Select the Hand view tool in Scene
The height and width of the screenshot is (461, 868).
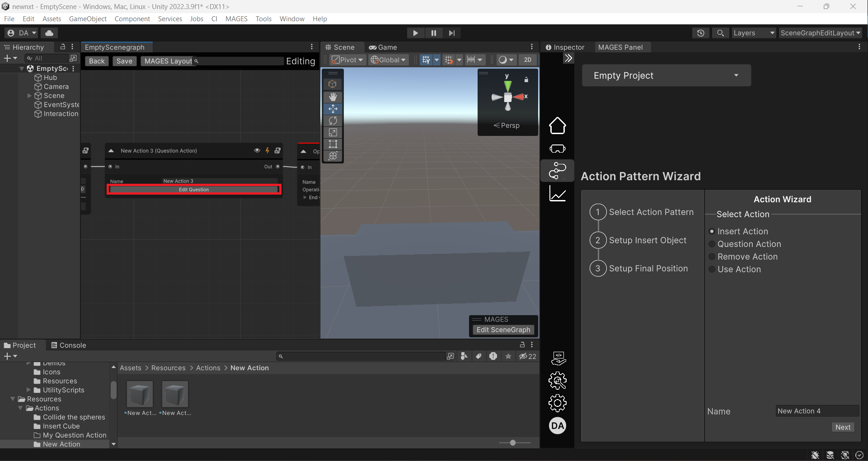[333, 97]
